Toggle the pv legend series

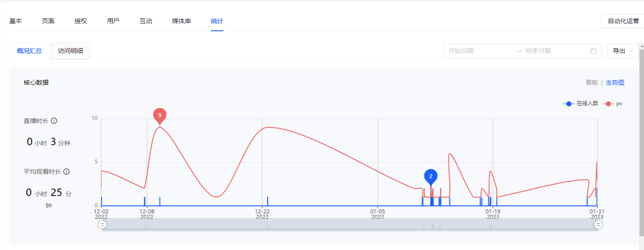(613, 103)
